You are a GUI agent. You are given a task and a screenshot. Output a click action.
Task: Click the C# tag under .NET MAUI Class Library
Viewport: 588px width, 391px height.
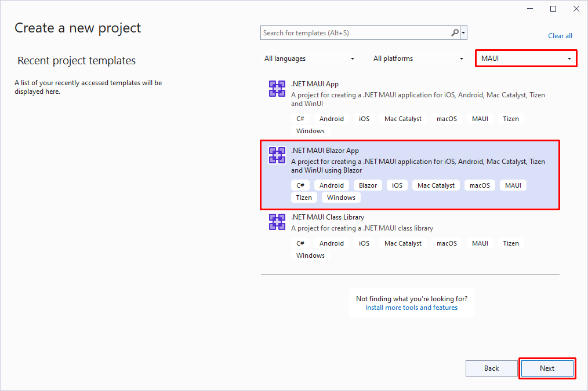(x=300, y=243)
